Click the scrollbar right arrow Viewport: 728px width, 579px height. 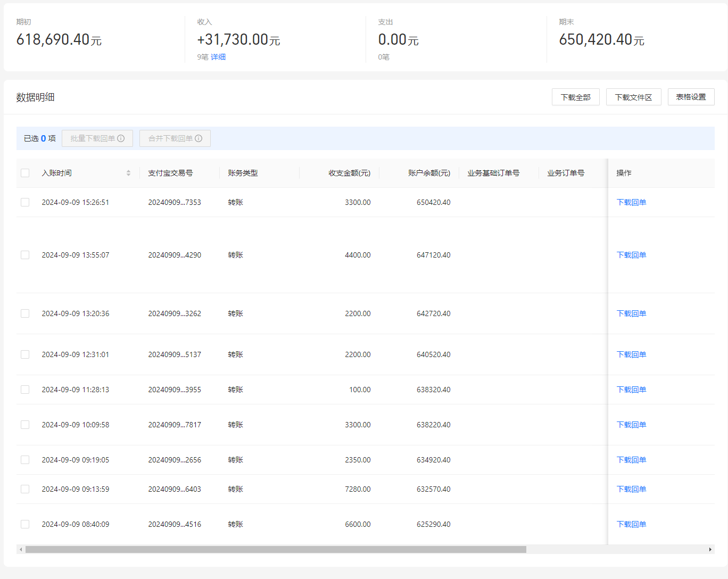tap(710, 549)
